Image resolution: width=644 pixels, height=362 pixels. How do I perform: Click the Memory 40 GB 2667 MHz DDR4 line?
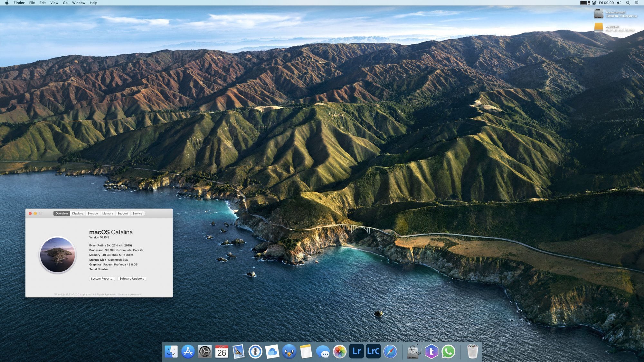point(111,255)
